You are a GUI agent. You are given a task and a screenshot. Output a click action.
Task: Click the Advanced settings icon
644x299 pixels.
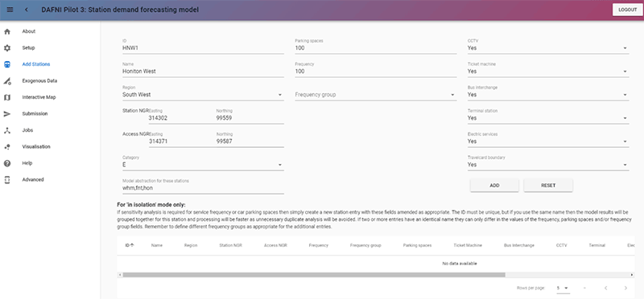pyautogui.click(x=7, y=180)
